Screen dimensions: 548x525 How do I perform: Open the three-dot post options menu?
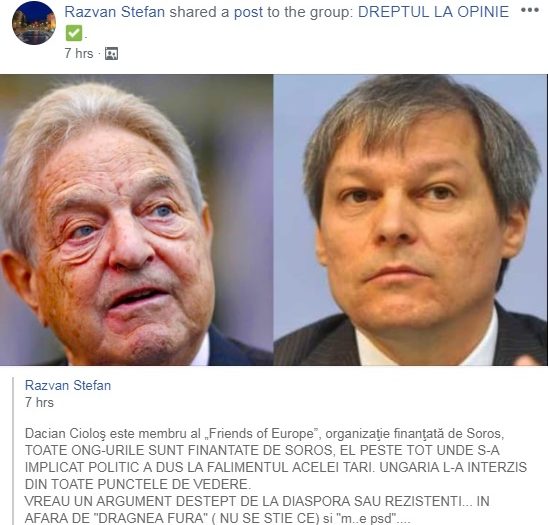[x=530, y=10]
